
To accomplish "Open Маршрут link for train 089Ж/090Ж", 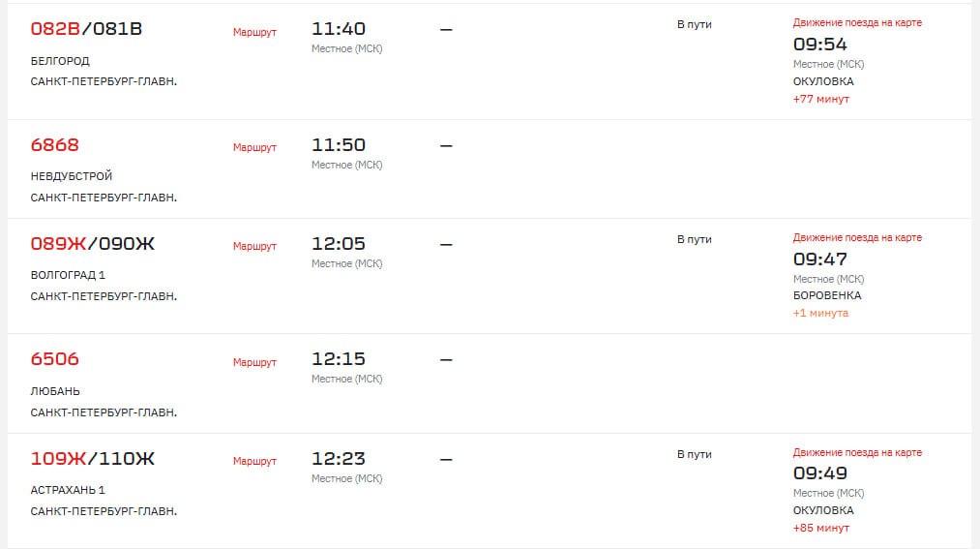I will point(254,246).
